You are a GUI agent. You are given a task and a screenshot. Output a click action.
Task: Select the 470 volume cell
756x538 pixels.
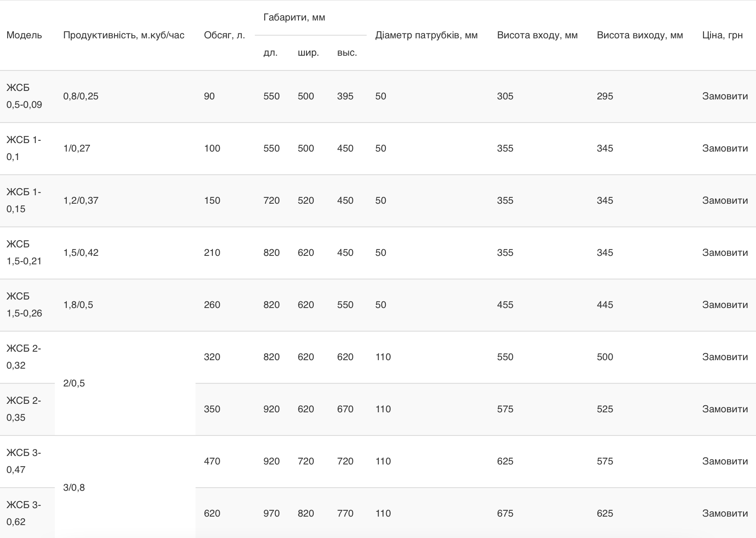click(x=212, y=461)
